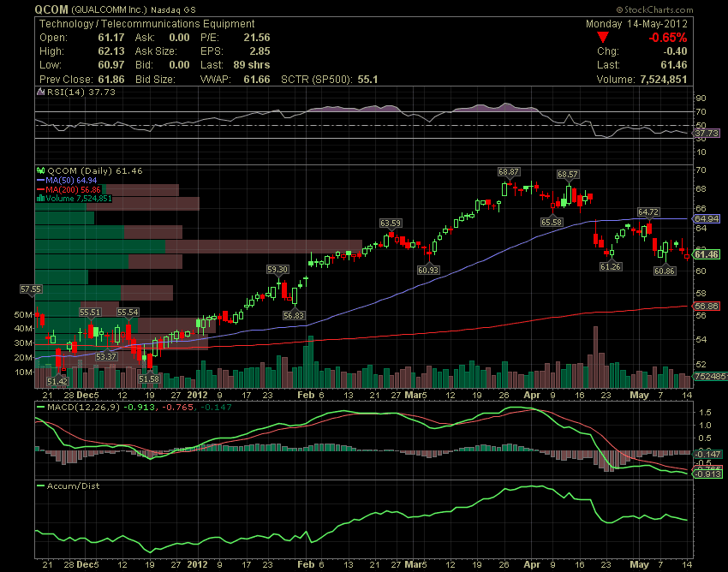728x572 pixels.
Task: Click the 'Last: 89 shrs' value
Action: click(x=235, y=65)
